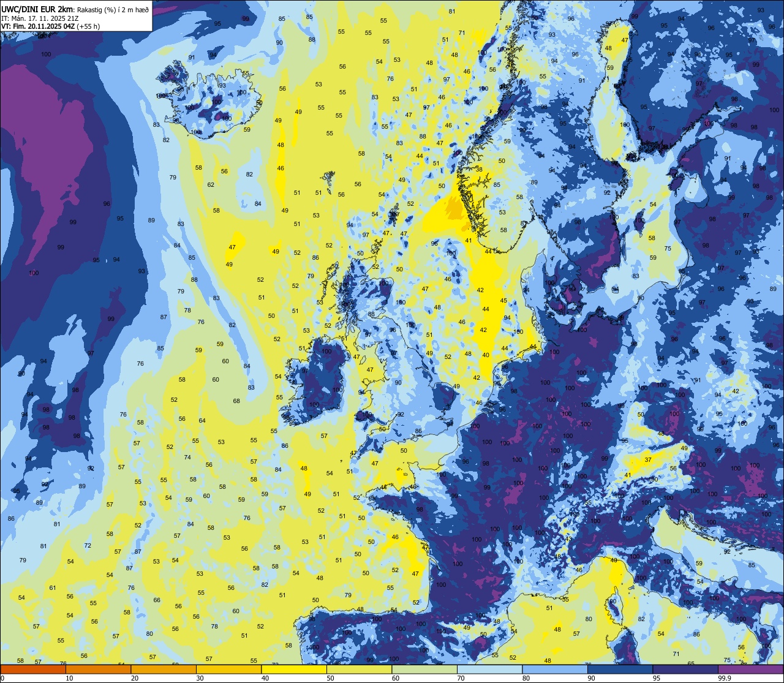784x683 pixels.
Task: Click the 50–60% pale yellow legend swatch
Action: coord(359,669)
